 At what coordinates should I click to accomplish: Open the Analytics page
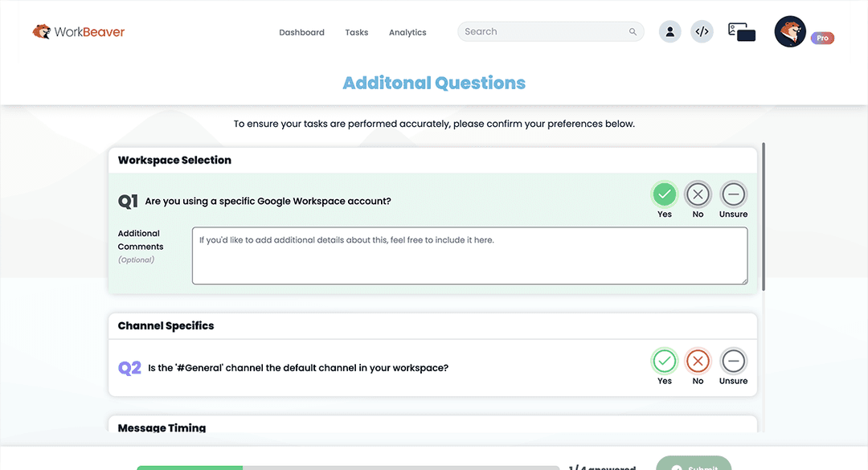[407, 32]
